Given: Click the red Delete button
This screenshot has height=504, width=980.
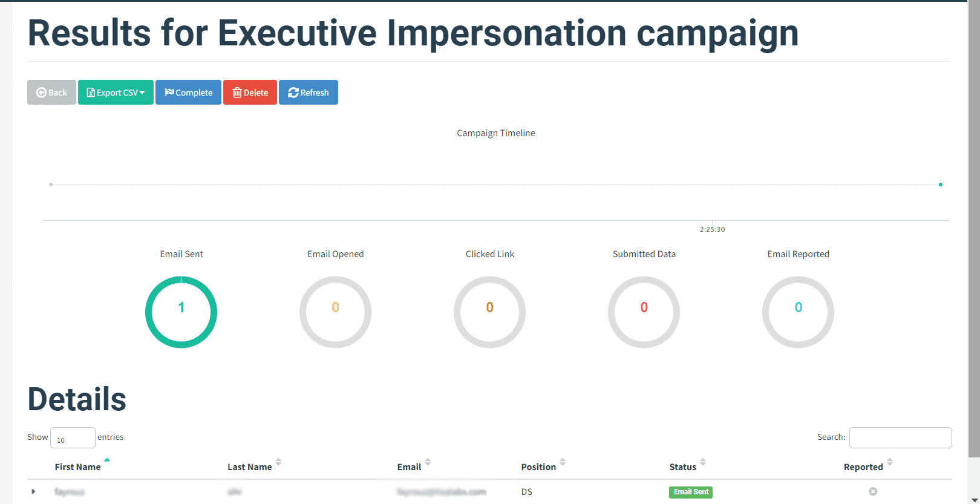Looking at the screenshot, I should (250, 93).
